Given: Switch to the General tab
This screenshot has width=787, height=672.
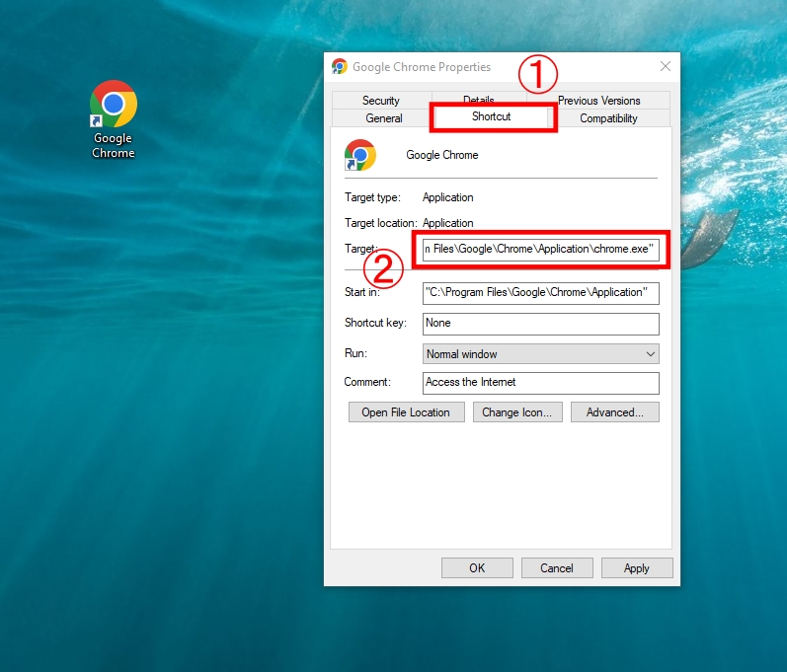Looking at the screenshot, I should click(x=384, y=118).
